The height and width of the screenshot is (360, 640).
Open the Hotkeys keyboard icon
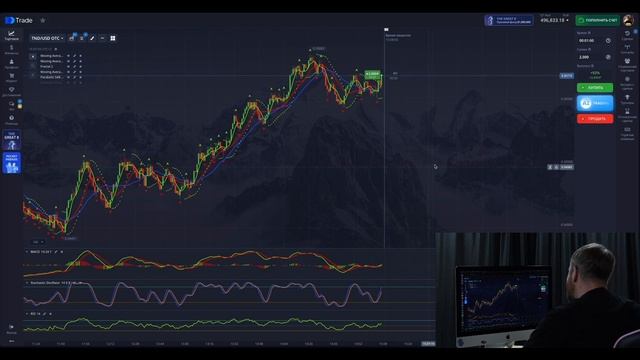627,133
